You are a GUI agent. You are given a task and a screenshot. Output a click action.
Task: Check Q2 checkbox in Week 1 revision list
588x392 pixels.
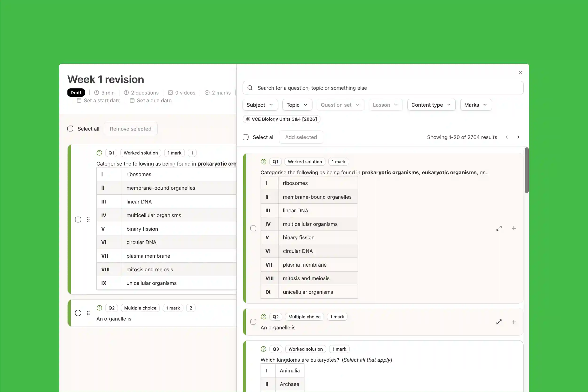tap(78, 313)
